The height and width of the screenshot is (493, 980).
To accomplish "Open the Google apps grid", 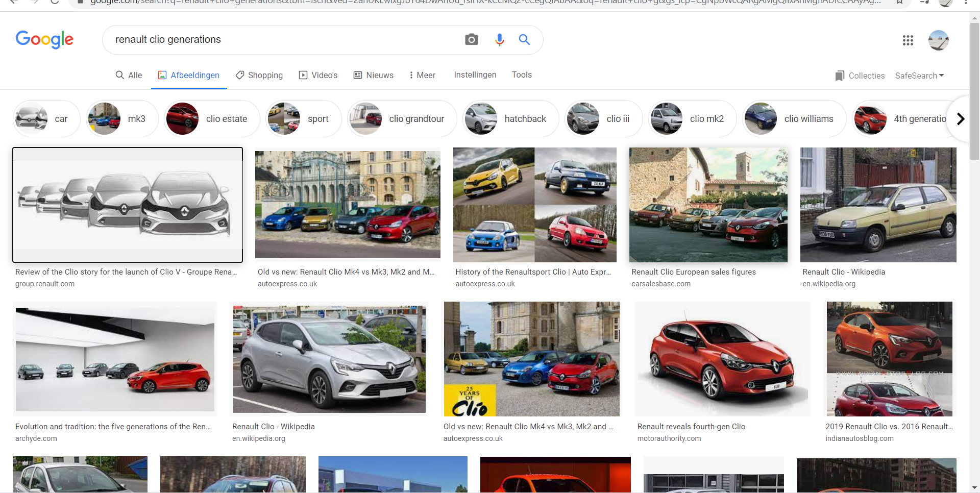I will tap(908, 40).
